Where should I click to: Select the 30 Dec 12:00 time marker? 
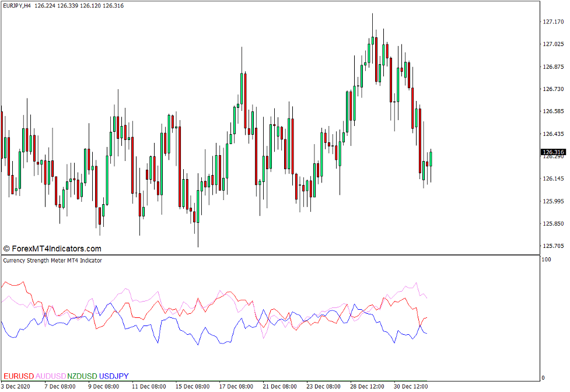coord(411,386)
